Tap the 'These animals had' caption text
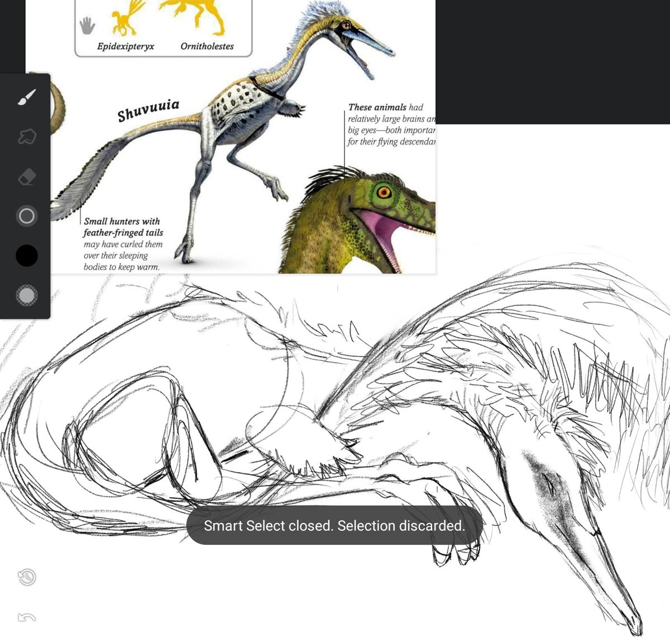The height and width of the screenshot is (644, 670). coord(386,107)
